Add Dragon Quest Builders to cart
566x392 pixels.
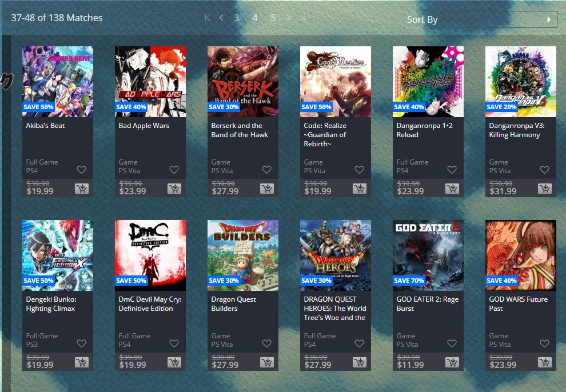[x=266, y=362]
